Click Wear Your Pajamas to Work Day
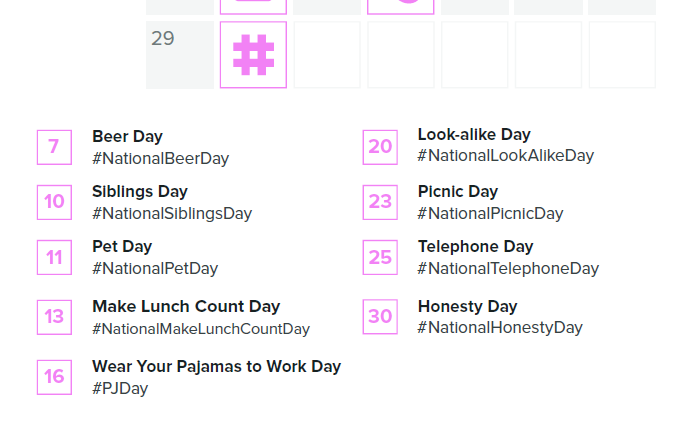 coord(216,366)
